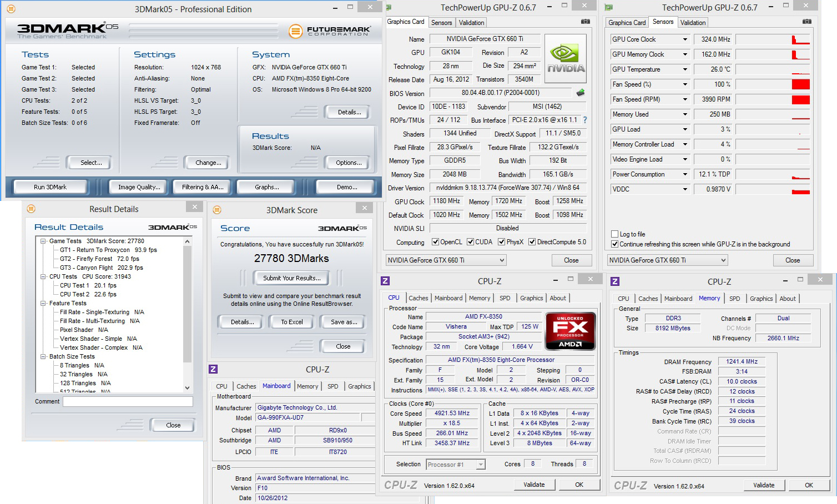The width and height of the screenshot is (837, 504).
Task: Open the Memory Used sensor dropdown
Action: click(x=685, y=114)
